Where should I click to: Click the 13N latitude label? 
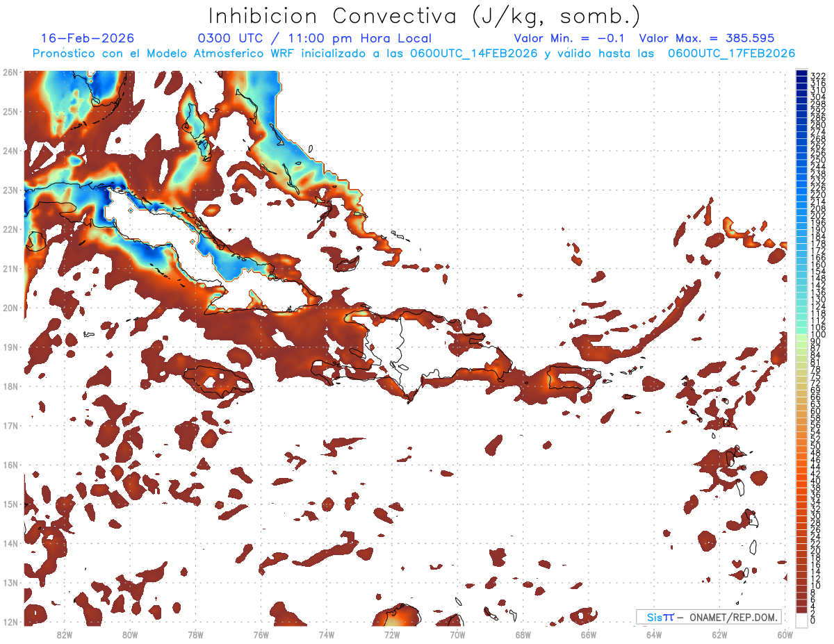10,582
